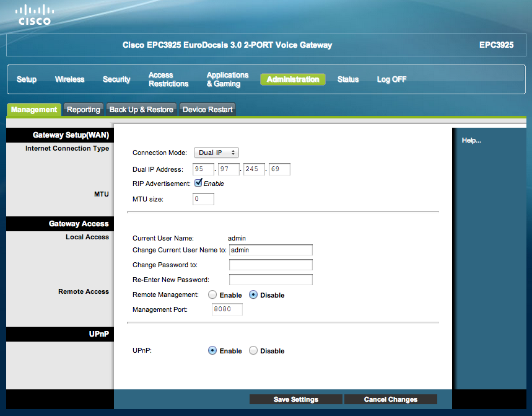The height and width of the screenshot is (416, 532).
Task: Open Back Up & Restore tab
Action: [x=141, y=109]
